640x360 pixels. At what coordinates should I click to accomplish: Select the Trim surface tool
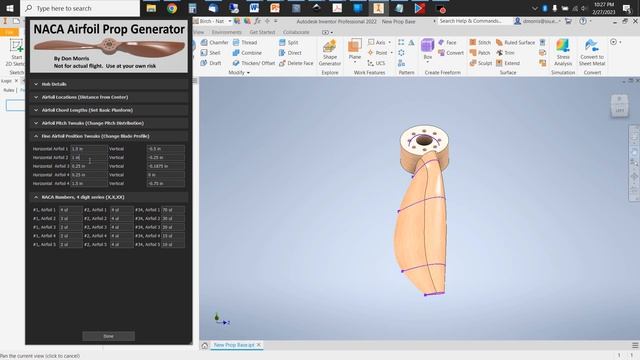coord(505,53)
